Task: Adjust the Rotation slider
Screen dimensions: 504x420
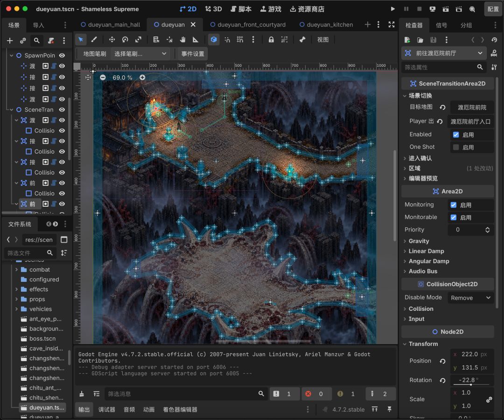Action: pos(471,385)
